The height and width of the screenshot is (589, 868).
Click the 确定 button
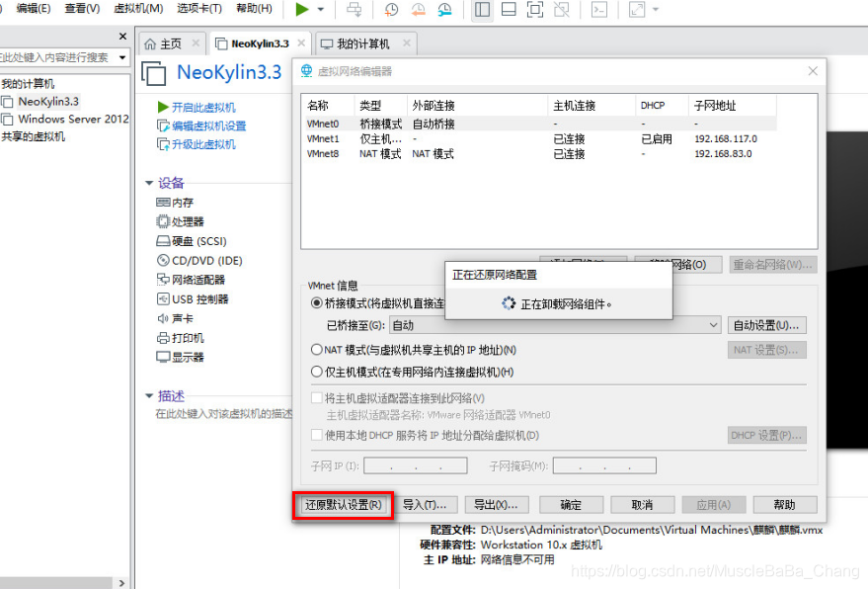click(571, 505)
